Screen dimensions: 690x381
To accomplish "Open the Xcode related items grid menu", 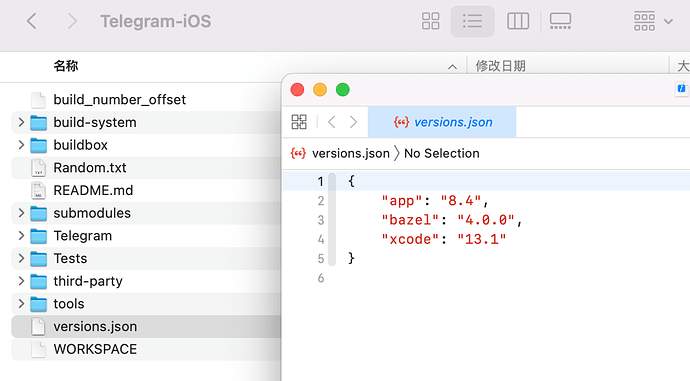I will 299,122.
